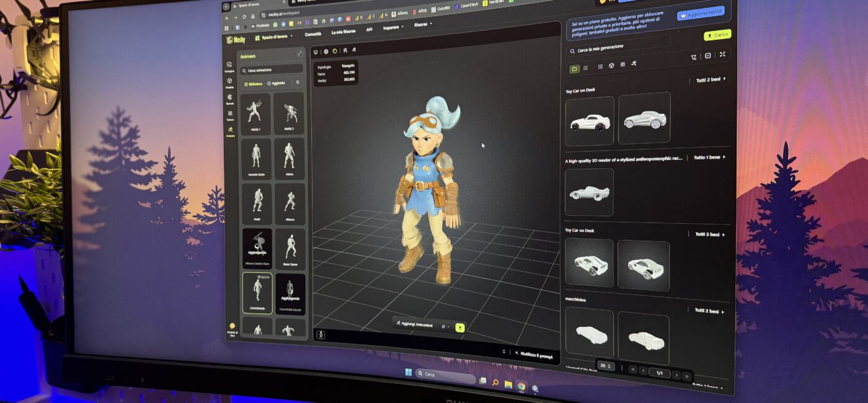The image size is (868, 403).
Task: Open the items-per-page dropdown showing 20
Action: point(606,366)
